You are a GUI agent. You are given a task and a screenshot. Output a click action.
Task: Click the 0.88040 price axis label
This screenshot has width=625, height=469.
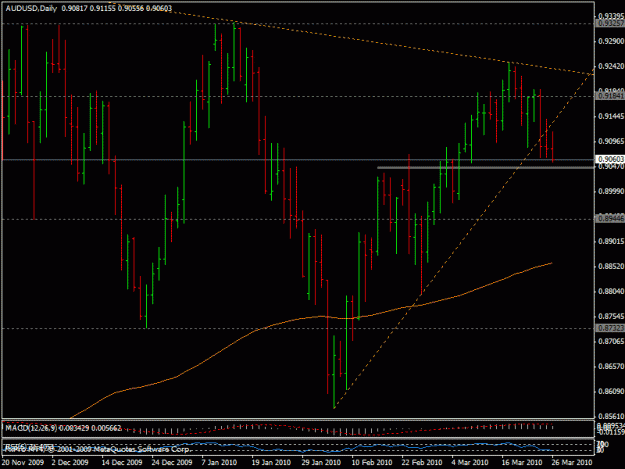(611, 291)
